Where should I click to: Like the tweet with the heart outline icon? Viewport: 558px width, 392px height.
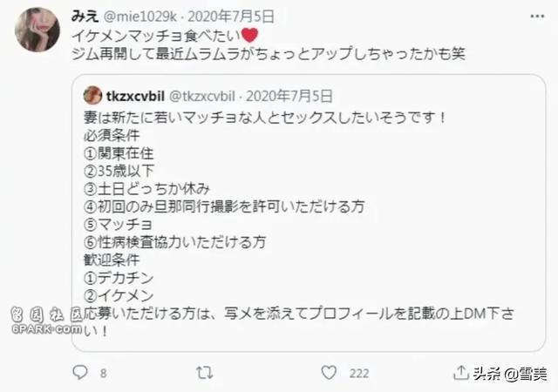point(329,373)
